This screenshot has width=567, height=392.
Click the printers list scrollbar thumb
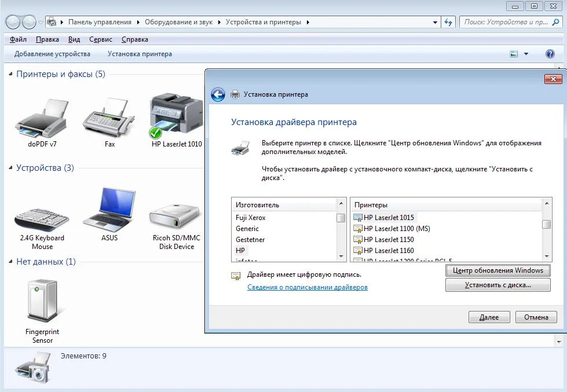point(547,224)
